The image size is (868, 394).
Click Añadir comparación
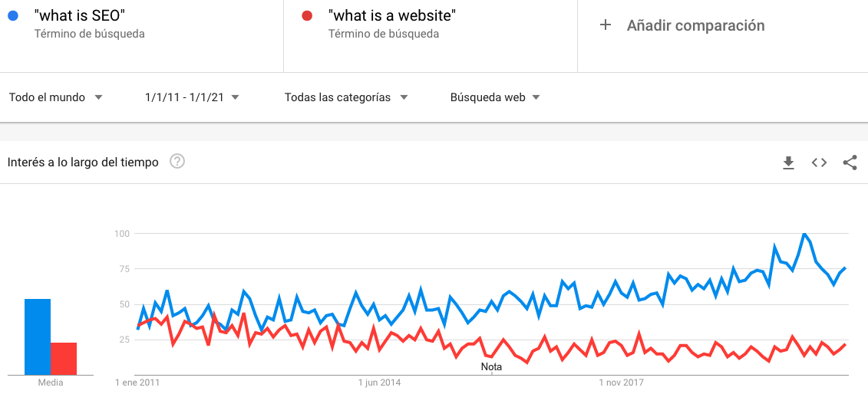(x=695, y=25)
